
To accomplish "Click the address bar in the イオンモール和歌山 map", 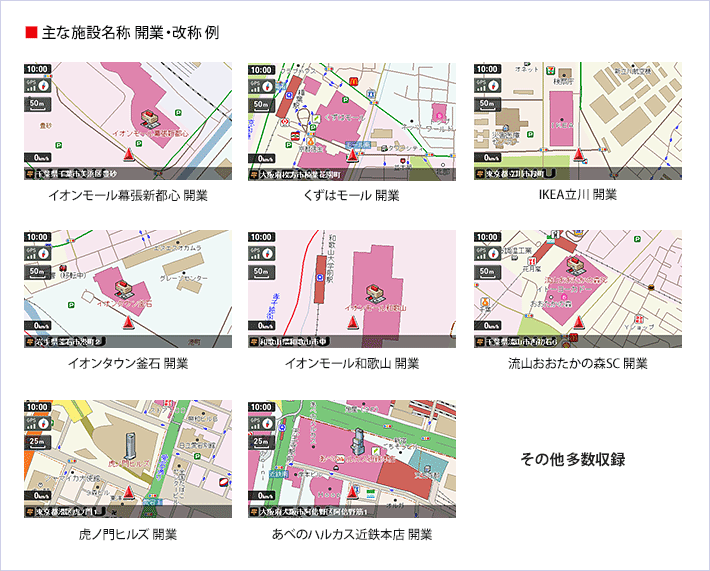I will pos(352,341).
